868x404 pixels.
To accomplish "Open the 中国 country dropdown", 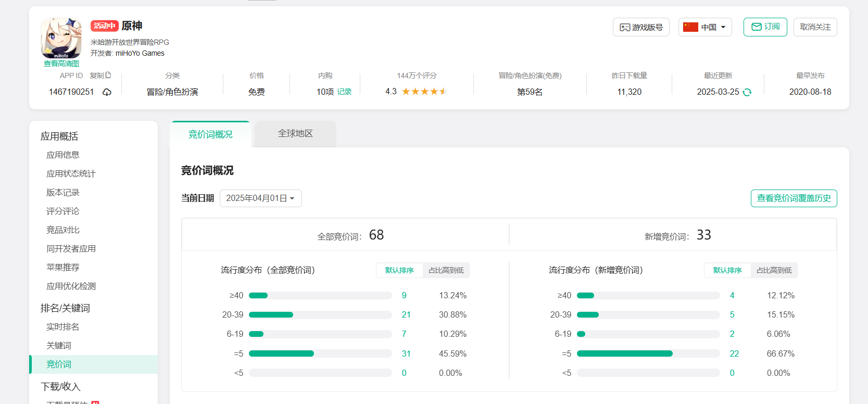I will 705,27.
